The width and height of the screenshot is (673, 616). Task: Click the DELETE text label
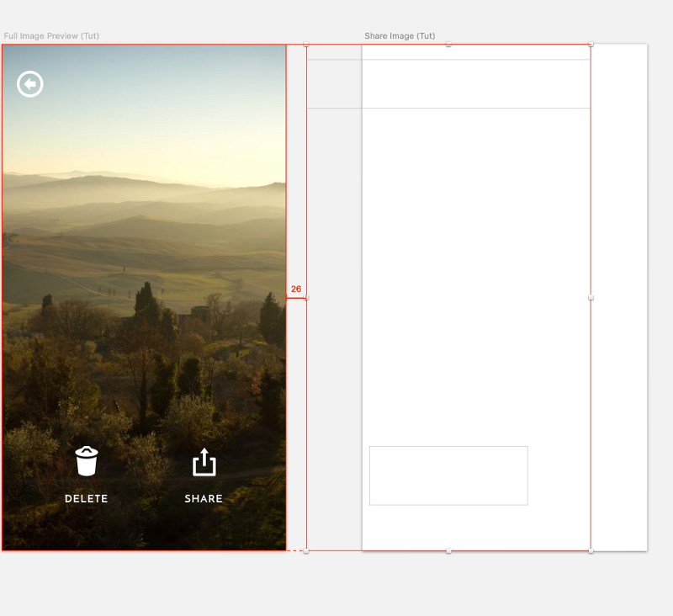click(87, 499)
